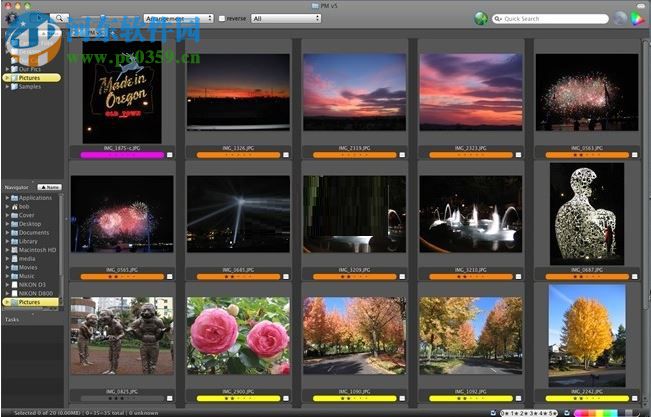Expand the Documents folder in Navigator
Viewport: 651px width, 417px height.
point(7,233)
